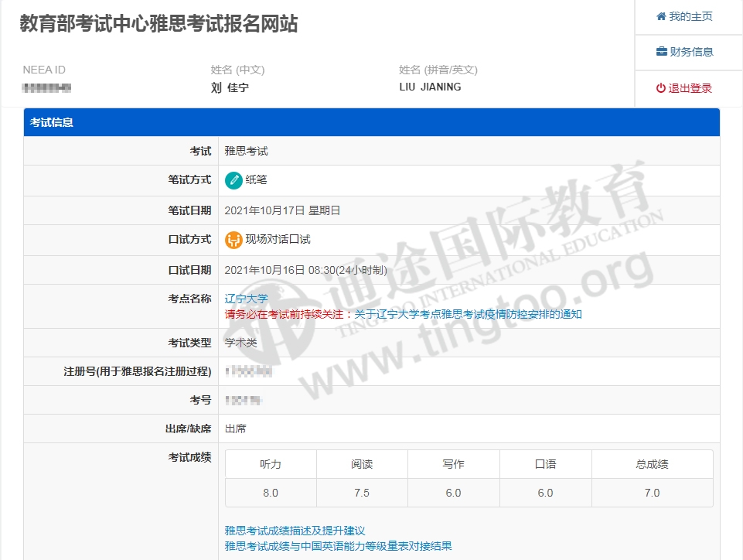Click the NEEA ID label

pos(44,70)
